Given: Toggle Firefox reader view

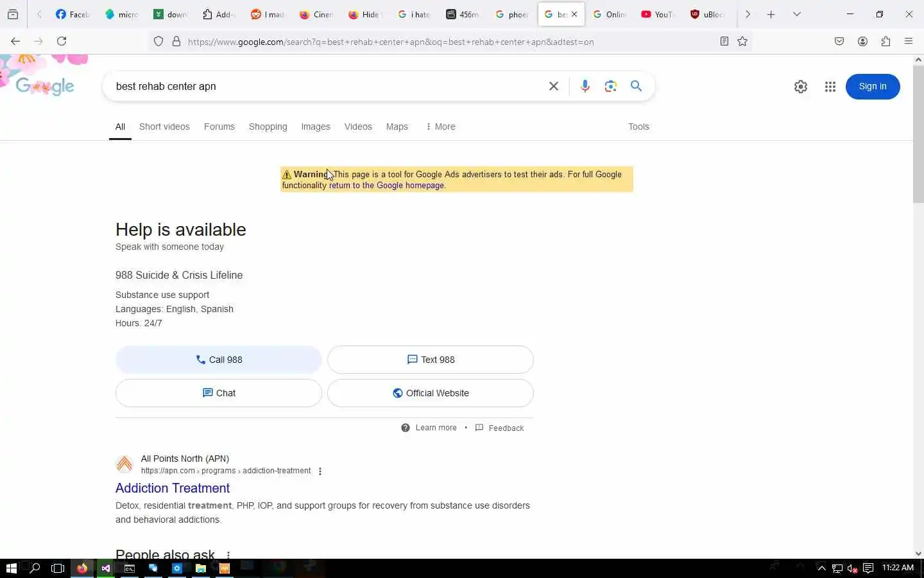Looking at the screenshot, I should point(724,41).
